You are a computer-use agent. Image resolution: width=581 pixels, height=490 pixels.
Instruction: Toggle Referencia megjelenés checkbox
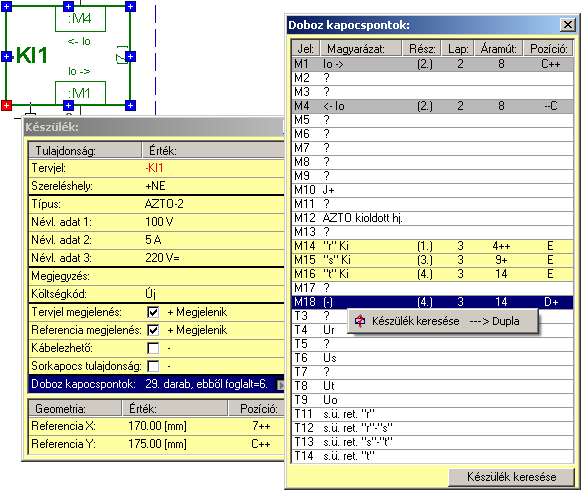tap(153, 330)
